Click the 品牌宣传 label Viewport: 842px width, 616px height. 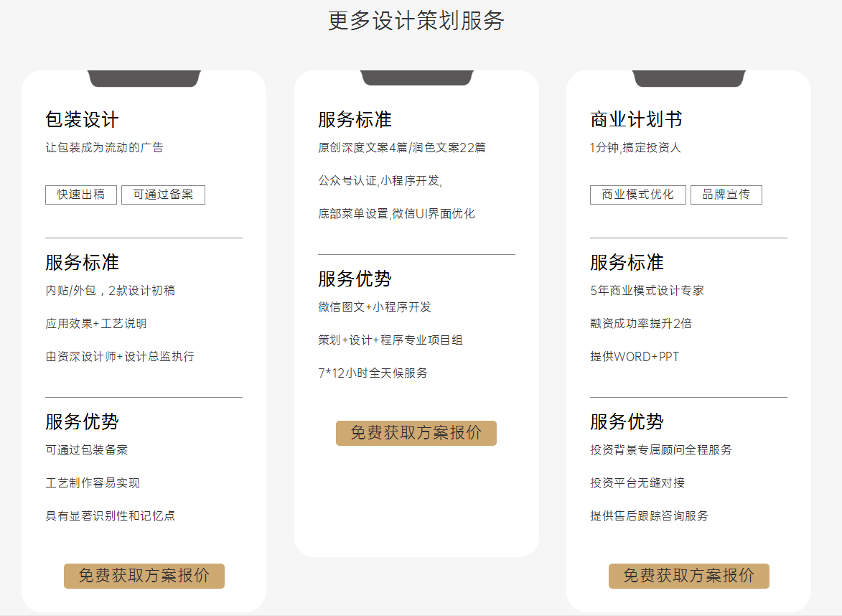click(x=726, y=195)
